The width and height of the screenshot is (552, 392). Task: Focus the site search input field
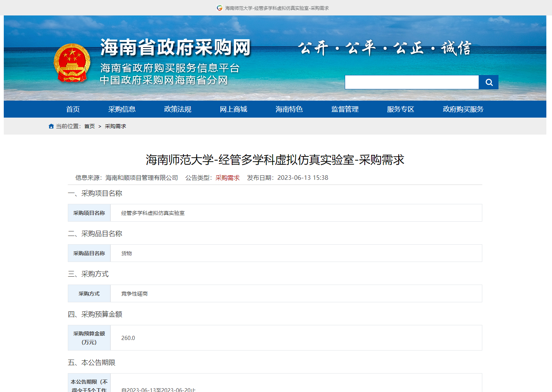pos(412,82)
